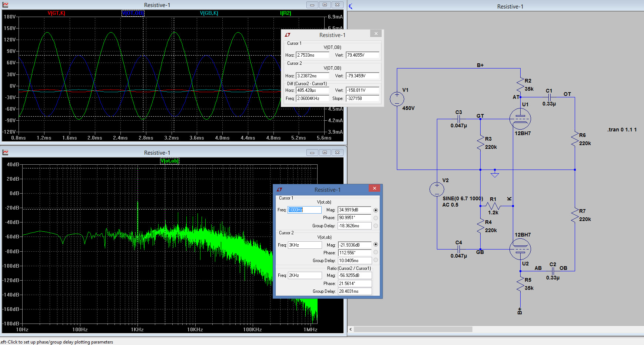Select the Group Delay radio for Cursor 1

[x=376, y=226]
